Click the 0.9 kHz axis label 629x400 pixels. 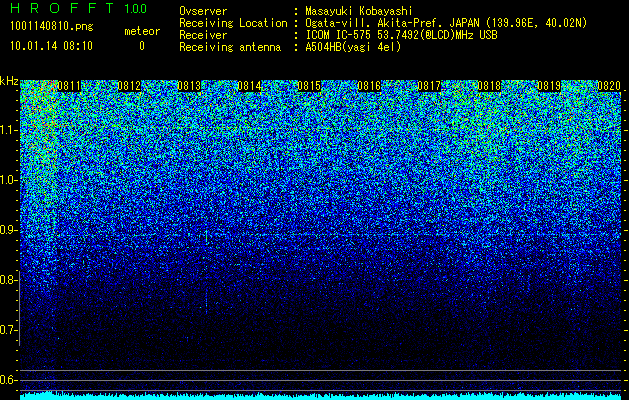click(8, 230)
